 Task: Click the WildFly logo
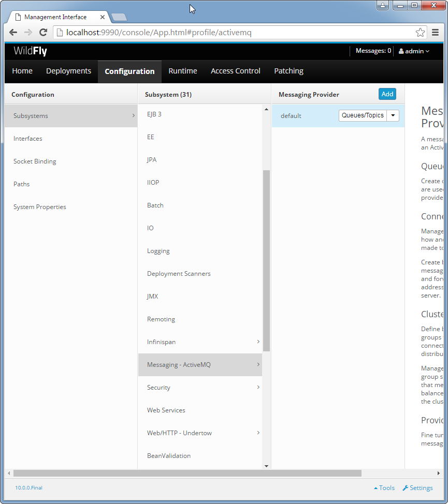point(30,51)
